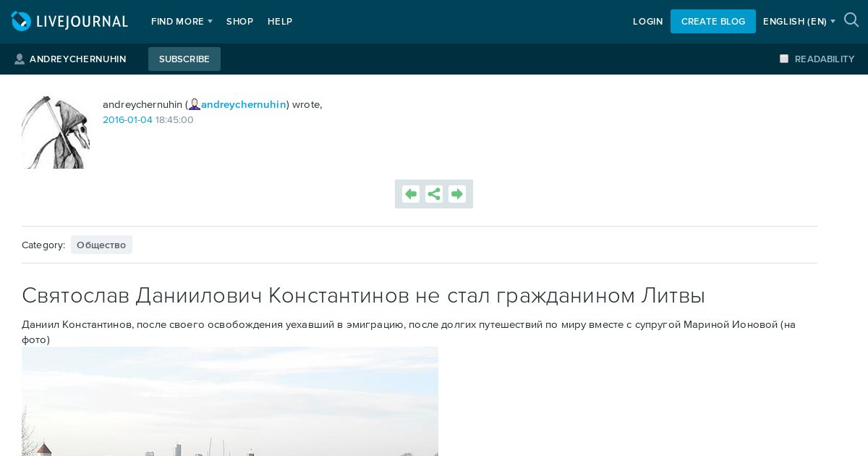Open the LiveJournal logo home link

click(x=69, y=22)
